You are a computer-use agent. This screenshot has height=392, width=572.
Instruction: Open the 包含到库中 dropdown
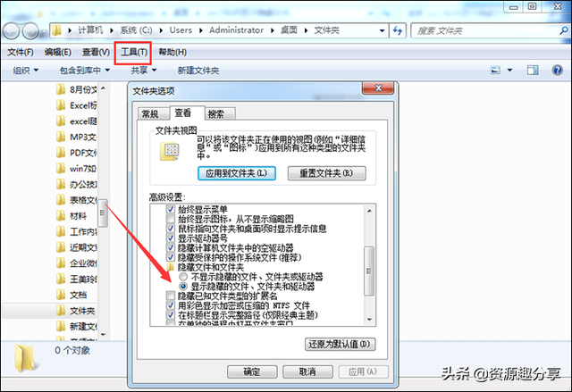point(85,70)
